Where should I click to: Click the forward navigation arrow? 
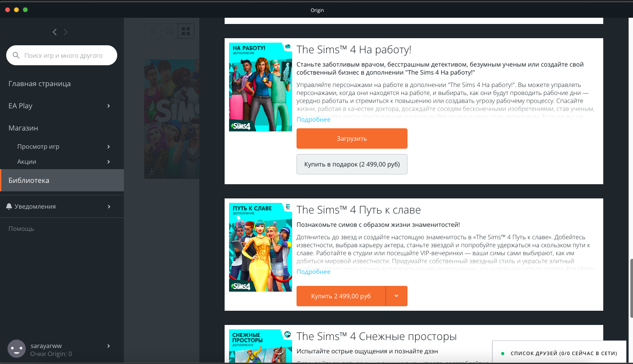65,32
